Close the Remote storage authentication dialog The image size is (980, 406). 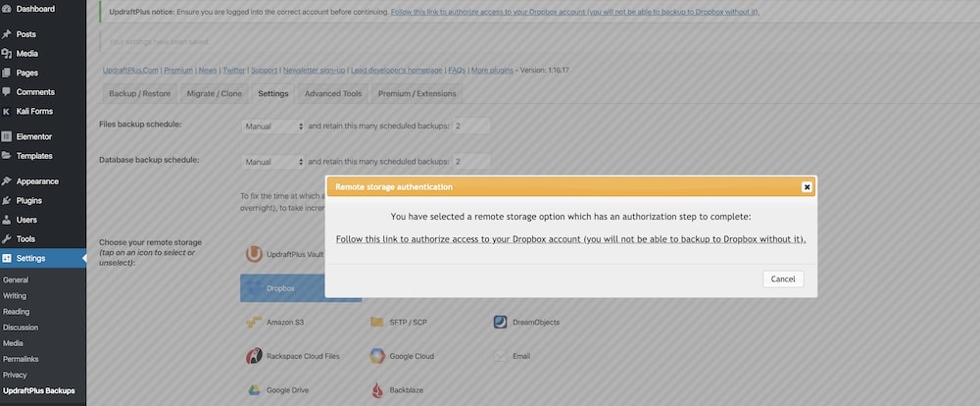pos(807,186)
